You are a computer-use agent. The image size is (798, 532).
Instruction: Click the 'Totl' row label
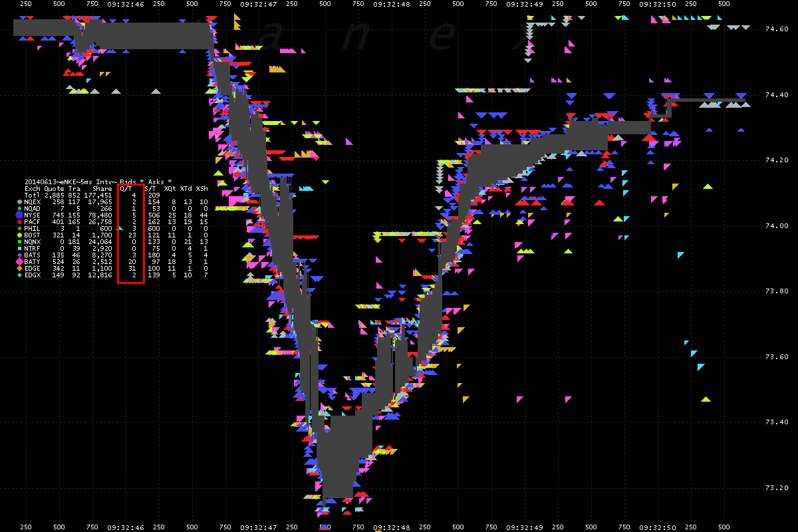[x=33, y=195]
